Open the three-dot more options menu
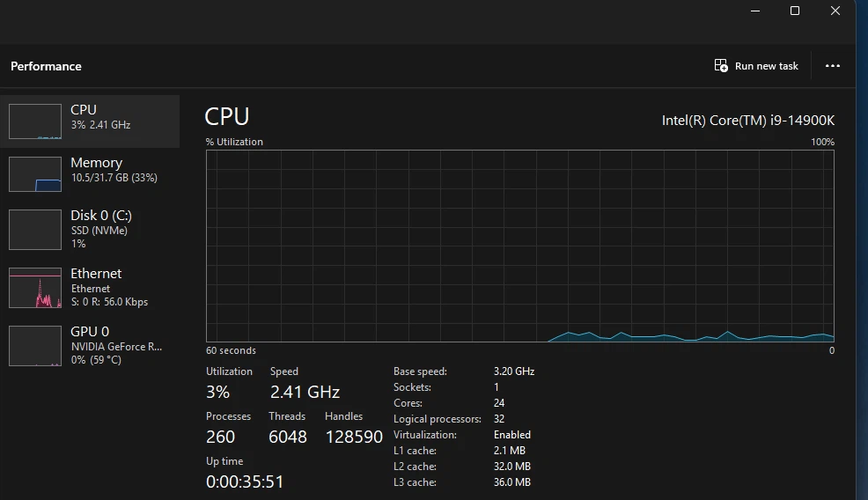Viewport: 868px width, 500px height. pos(833,66)
